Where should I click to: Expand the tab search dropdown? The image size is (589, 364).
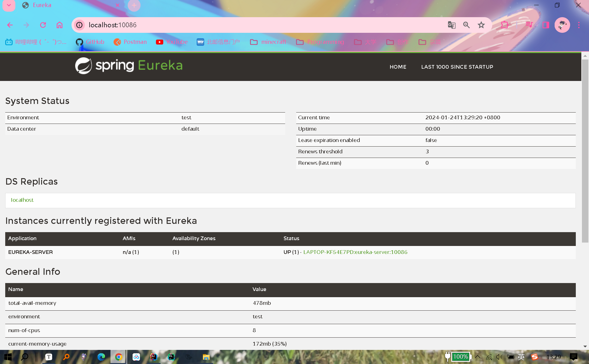pos(9,5)
